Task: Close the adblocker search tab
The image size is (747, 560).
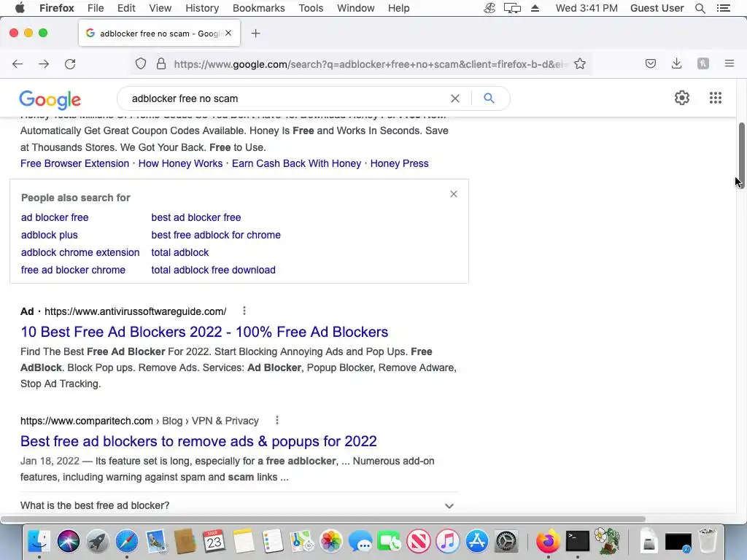Action: [x=228, y=33]
